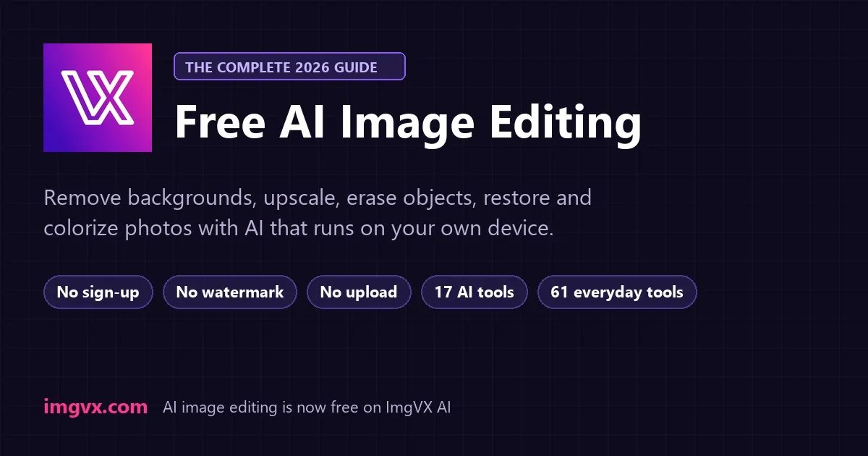Select the 'No upload' pill
Screen dimensions: 868x456
pyautogui.click(x=359, y=292)
